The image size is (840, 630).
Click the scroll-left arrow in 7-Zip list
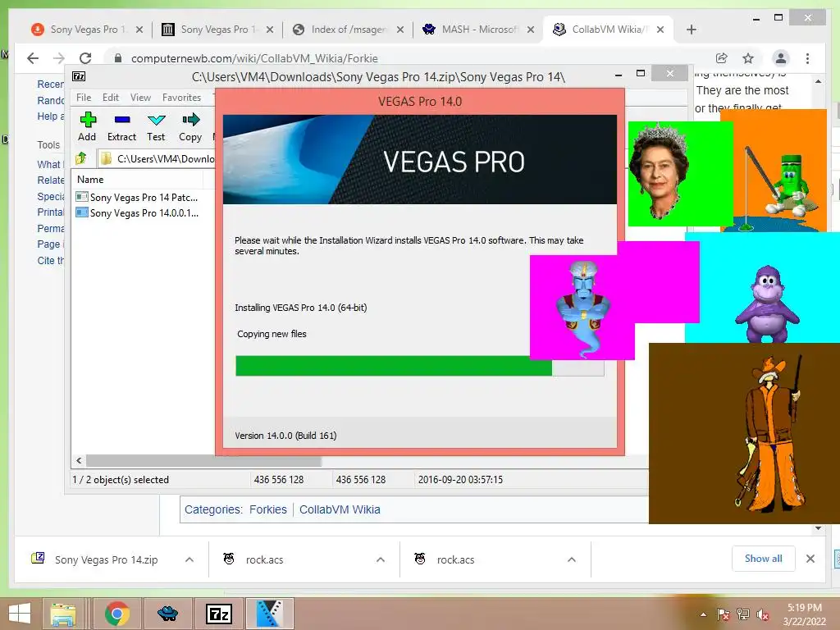point(80,461)
